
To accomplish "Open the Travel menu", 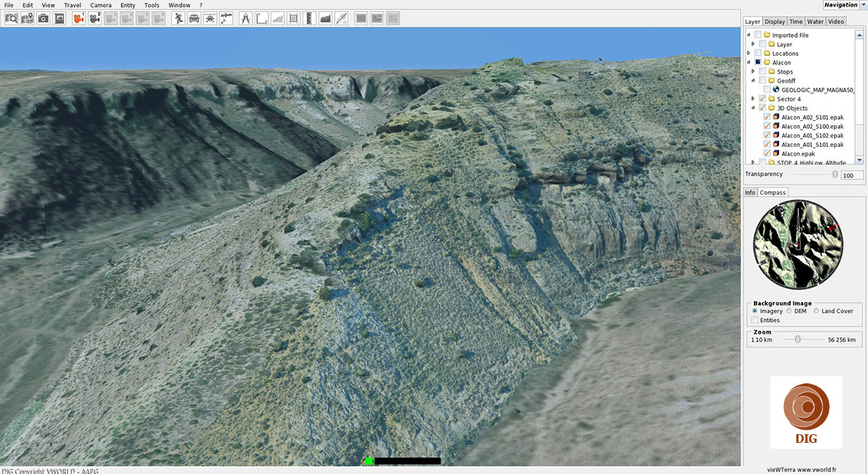I will 72,5.
